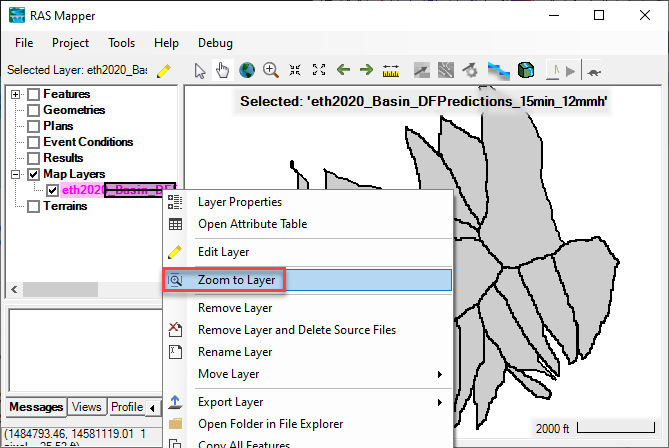Select the yellow ruler measure tool
This screenshot has width=669, height=448.
(x=391, y=70)
